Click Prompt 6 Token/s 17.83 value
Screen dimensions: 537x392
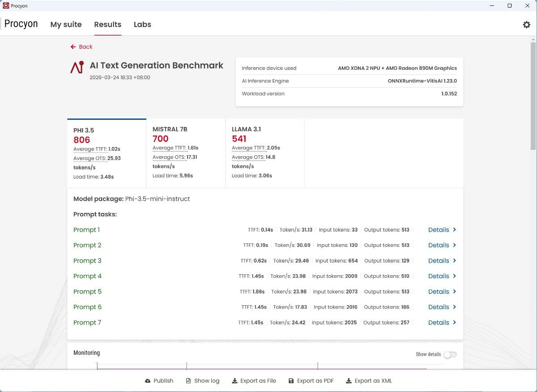coord(301,307)
